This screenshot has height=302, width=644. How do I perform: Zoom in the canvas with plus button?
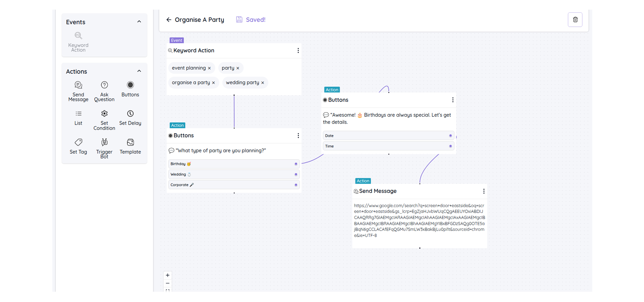tap(167, 275)
